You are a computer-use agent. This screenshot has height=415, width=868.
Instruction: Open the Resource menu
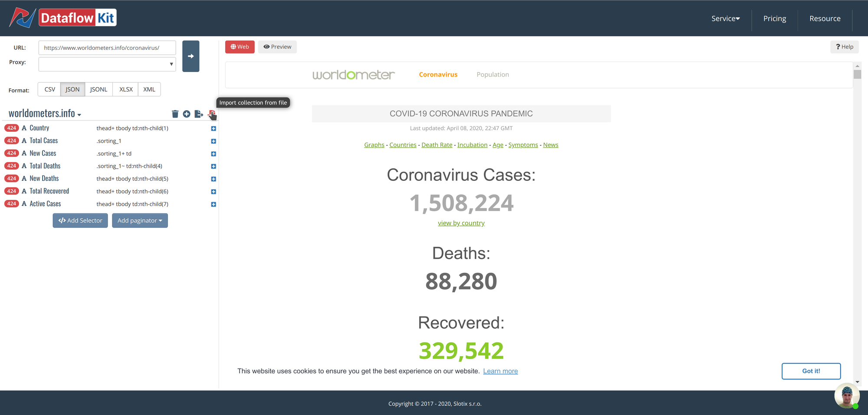[825, 19]
